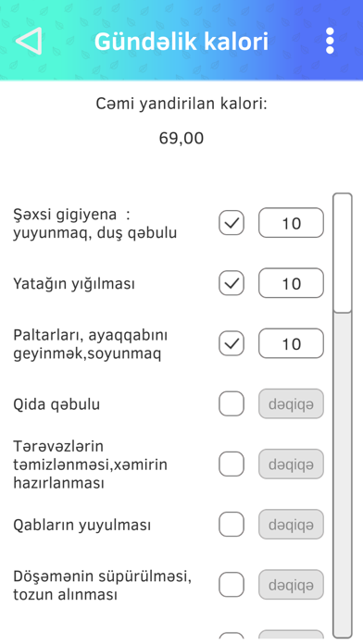
Task: Check Tərəvəzlərin təmizlənməsi checkbox
Action: (232, 464)
